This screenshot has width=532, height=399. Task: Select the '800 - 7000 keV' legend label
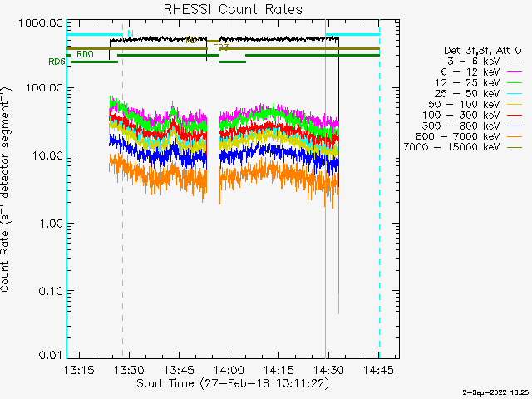458,136
